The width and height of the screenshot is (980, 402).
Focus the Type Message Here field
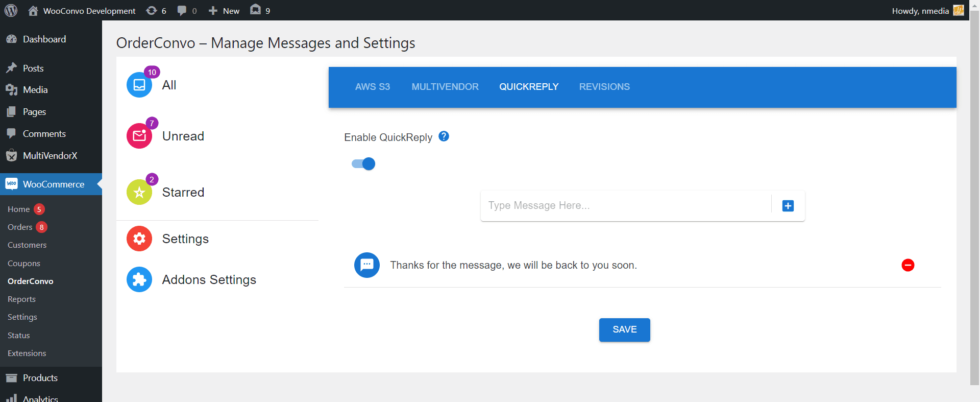click(x=626, y=205)
